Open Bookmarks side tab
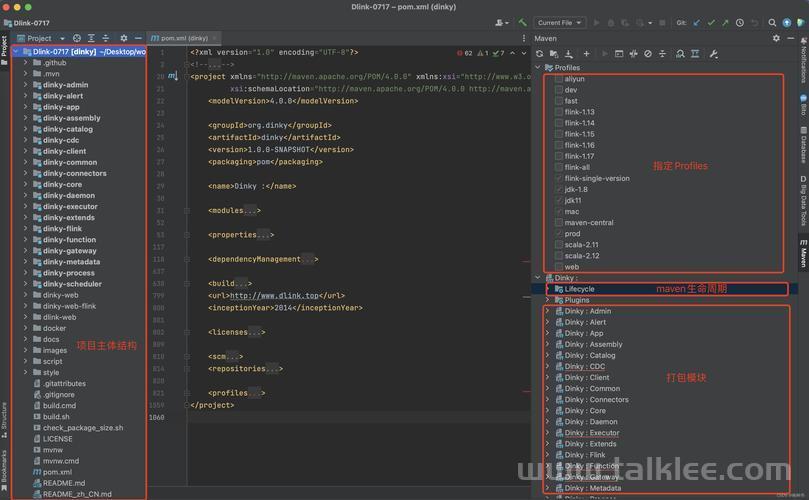The height and width of the screenshot is (500, 809). [x=4, y=470]
